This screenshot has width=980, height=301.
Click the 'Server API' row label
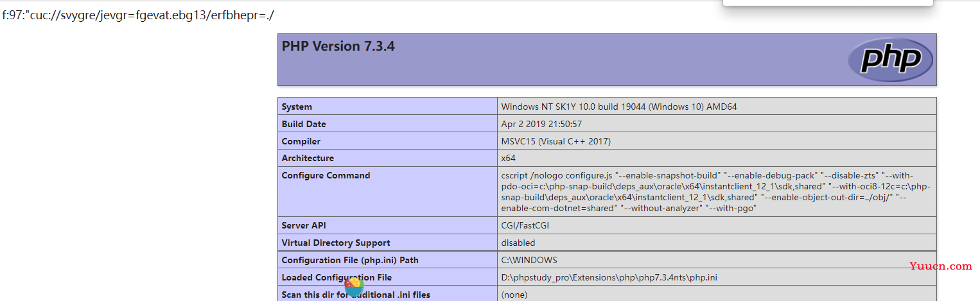click(304, 226)
